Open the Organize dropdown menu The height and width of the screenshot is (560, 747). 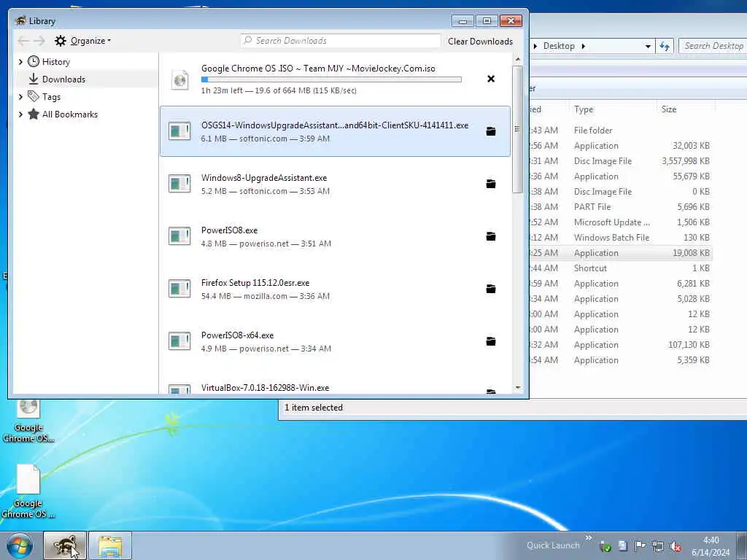click(x=90, y=41)
